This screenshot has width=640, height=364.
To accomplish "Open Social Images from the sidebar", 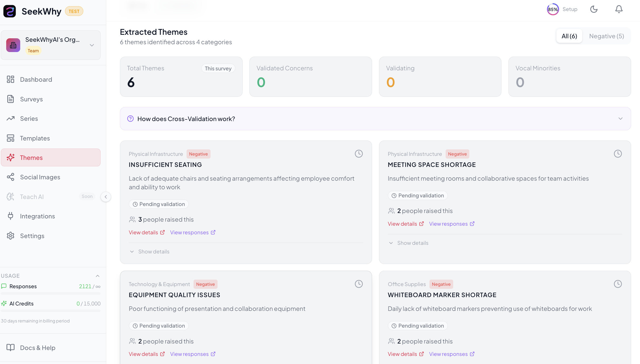I will pyautogui.click(x=40, y=177).
